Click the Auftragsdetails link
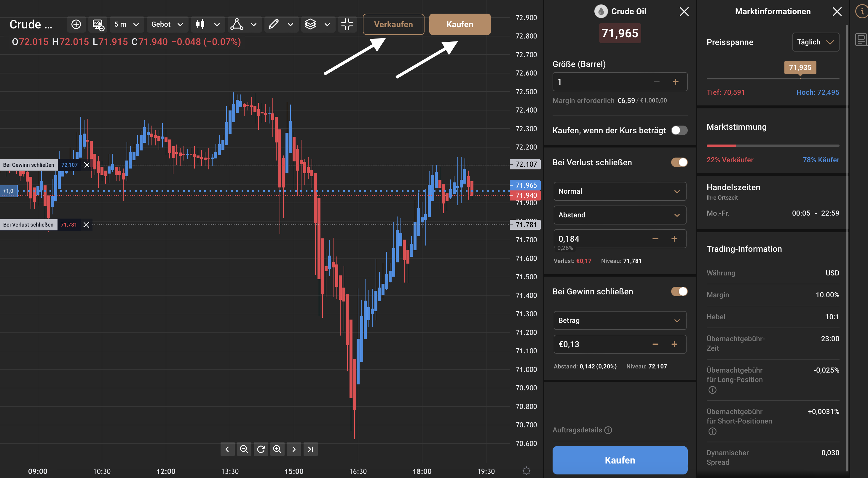Image resolution: width=868 pixels, height=478 pixels. click(x=577, y=430)
